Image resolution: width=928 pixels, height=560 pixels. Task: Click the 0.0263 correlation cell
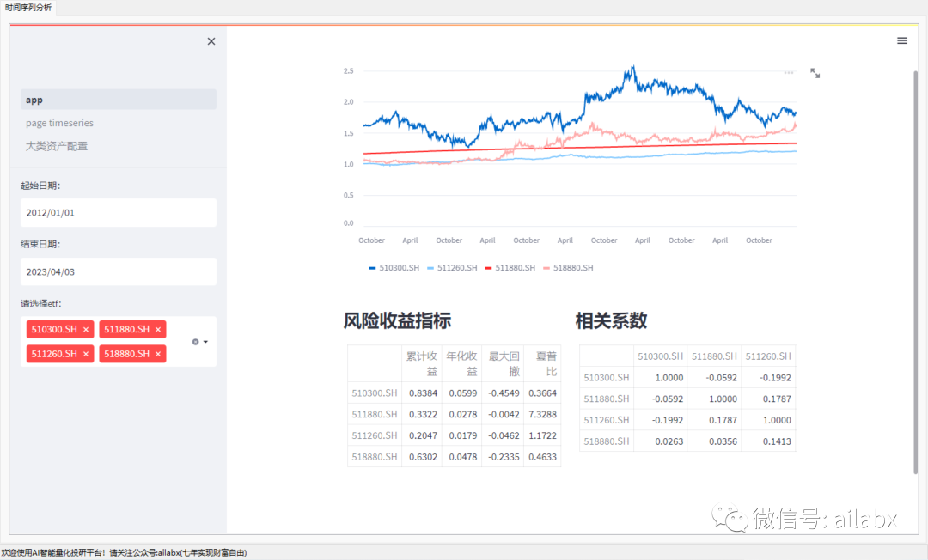click(x=661, y=441)
